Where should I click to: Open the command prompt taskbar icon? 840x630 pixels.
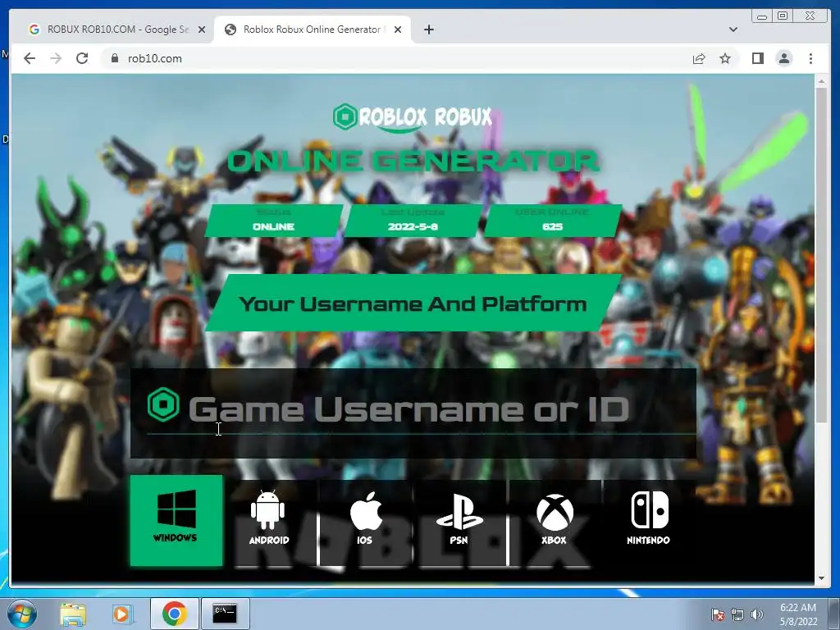coord(225,614)
